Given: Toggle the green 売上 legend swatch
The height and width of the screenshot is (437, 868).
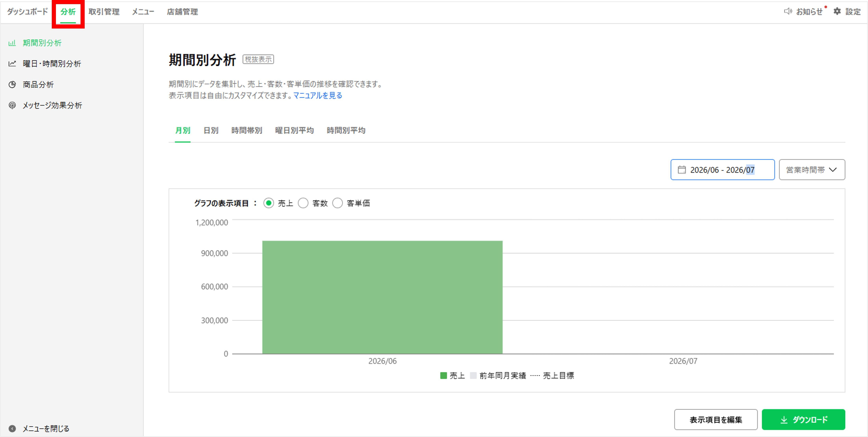Looking at the screenshot, I should 443,376.
